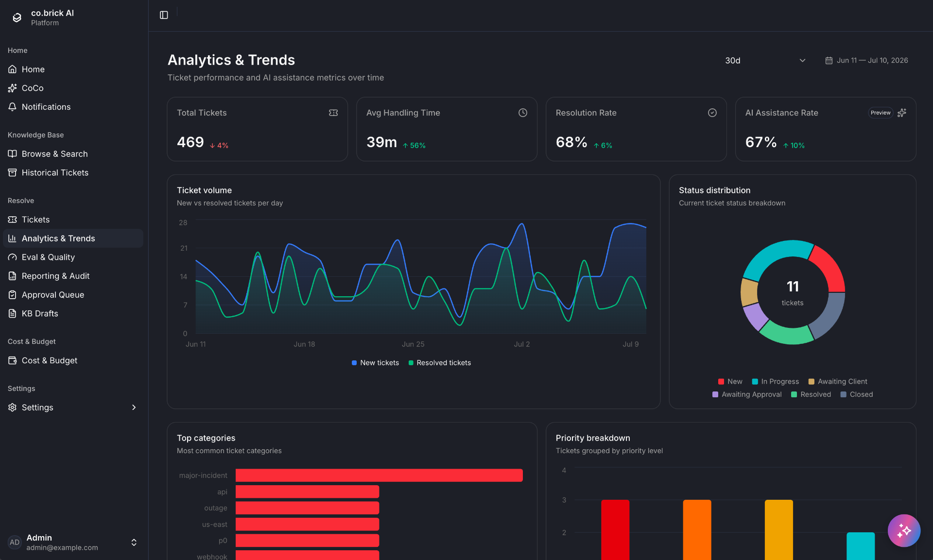Toggle the In Progress legend item
933x560 pixels.
[776, 382]
